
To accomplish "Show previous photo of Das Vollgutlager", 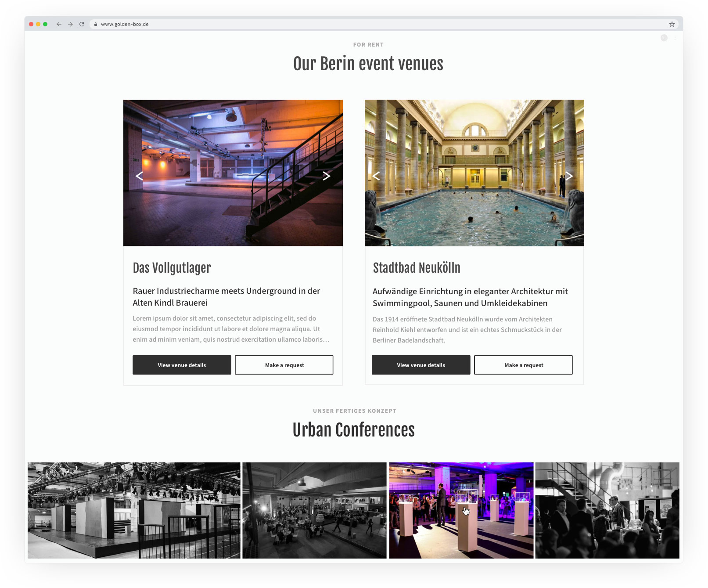I will 140,176.
